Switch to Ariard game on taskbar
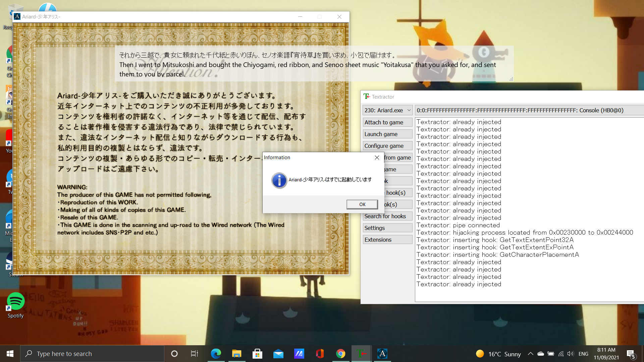The width and height of the screenshot is (644, 362). pyautogui.click(x=382, y=354)
